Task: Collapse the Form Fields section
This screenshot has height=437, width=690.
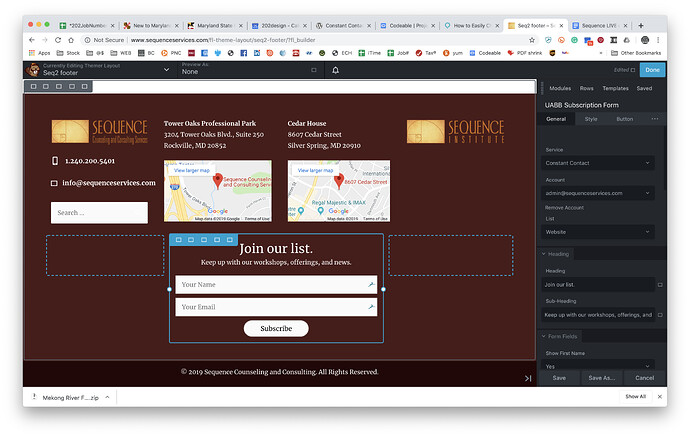Action: tap(559, 336)
